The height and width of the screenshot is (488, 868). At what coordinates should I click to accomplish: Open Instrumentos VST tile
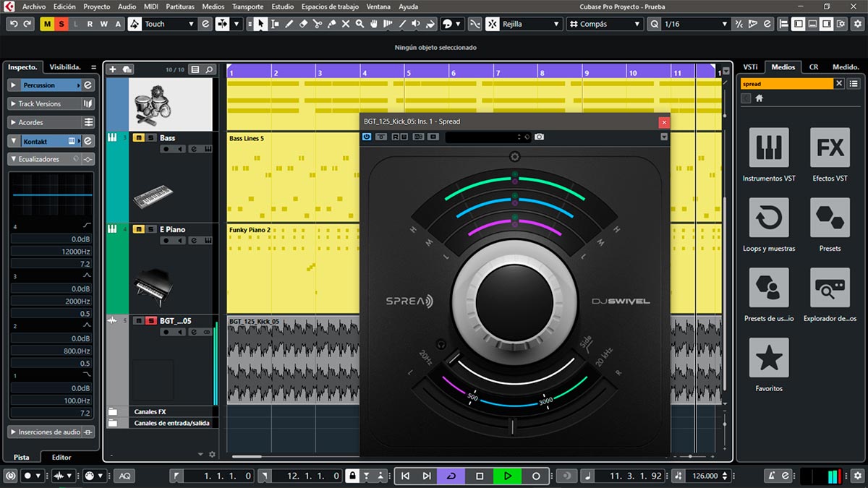[x=769, y=147]
